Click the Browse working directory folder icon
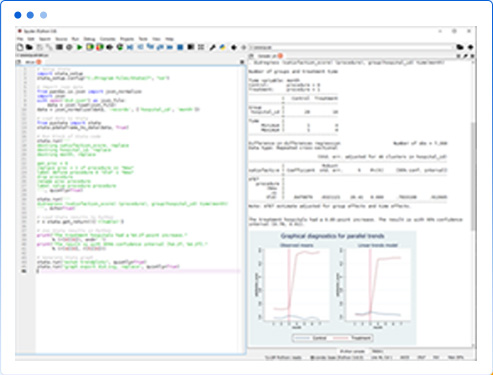Viewport: 493px width, 375px height. click(x=460, y=47)
